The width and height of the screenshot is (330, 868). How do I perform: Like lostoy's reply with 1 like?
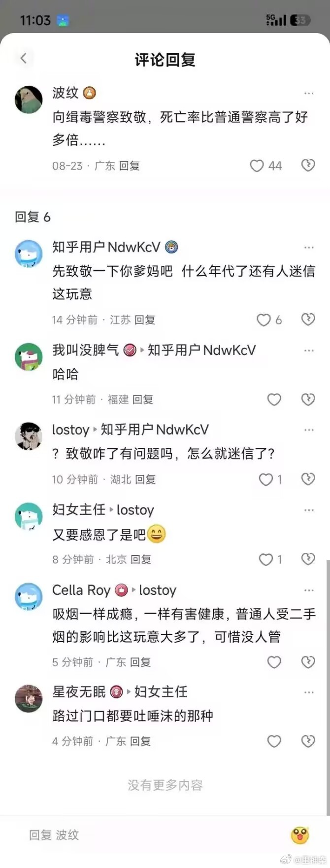point(265,479)
